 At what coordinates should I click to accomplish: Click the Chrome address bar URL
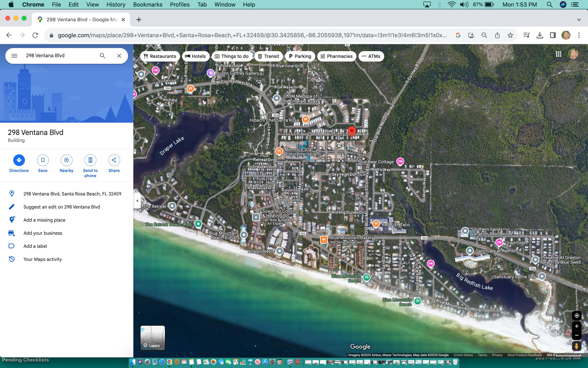coord(252,35)
